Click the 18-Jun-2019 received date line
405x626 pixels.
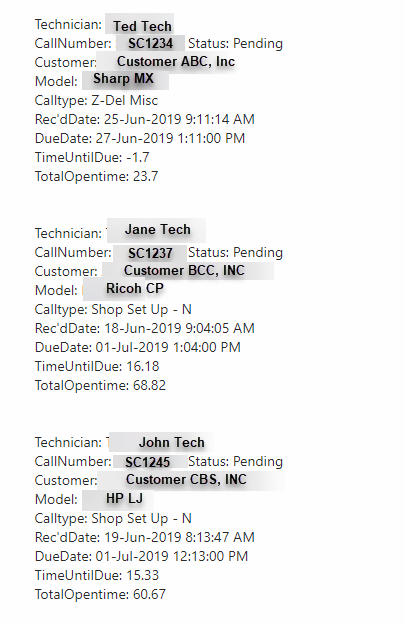145,328
